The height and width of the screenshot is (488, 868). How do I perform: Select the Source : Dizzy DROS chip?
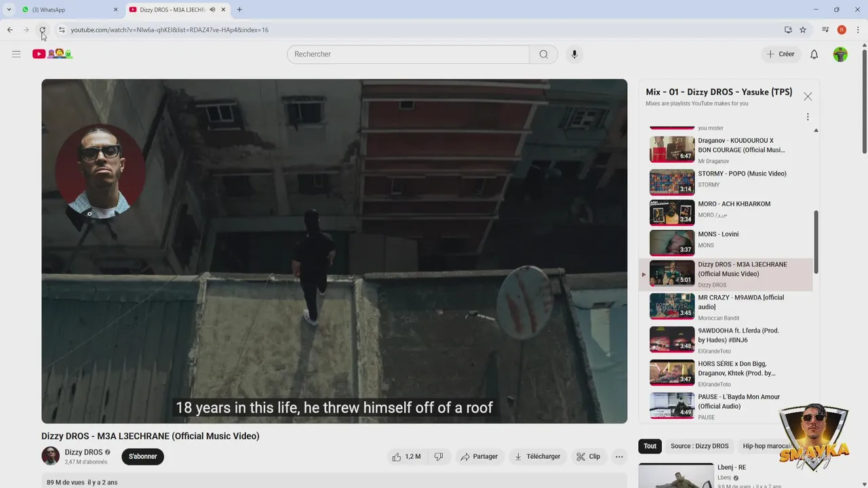699,446
